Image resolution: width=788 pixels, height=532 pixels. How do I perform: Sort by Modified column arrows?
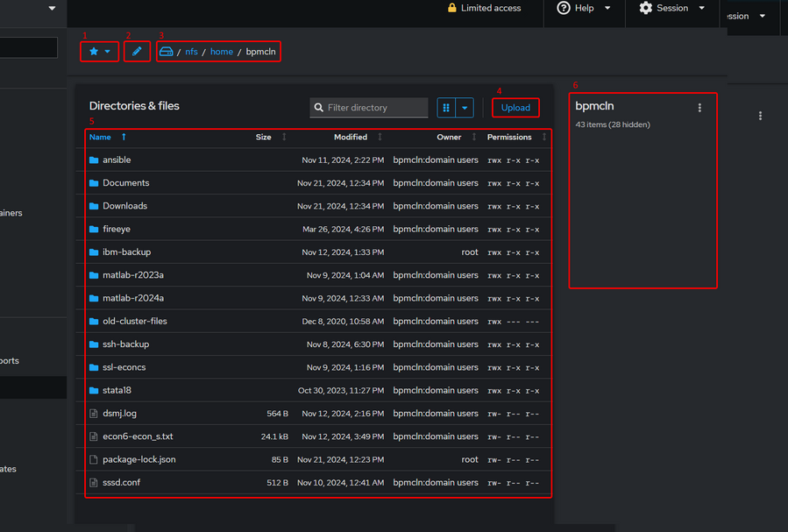(380, 137)
